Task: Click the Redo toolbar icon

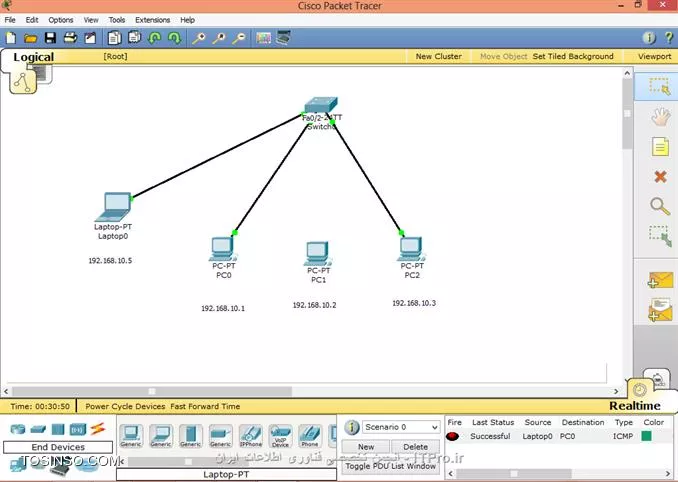Action: point(174,38)
